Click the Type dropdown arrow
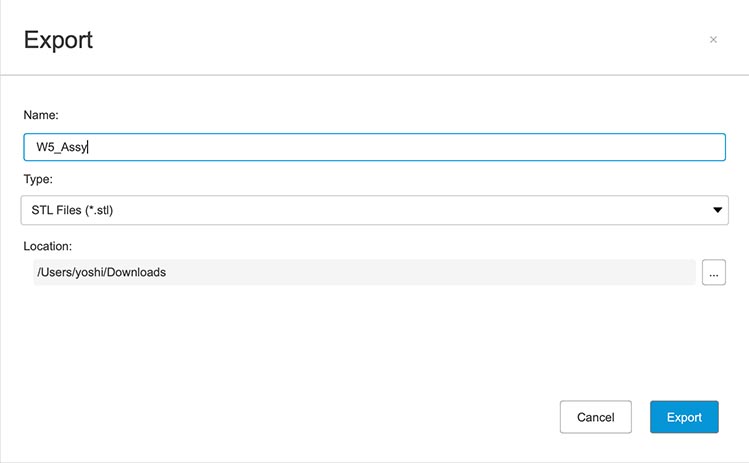 point(717,210)
